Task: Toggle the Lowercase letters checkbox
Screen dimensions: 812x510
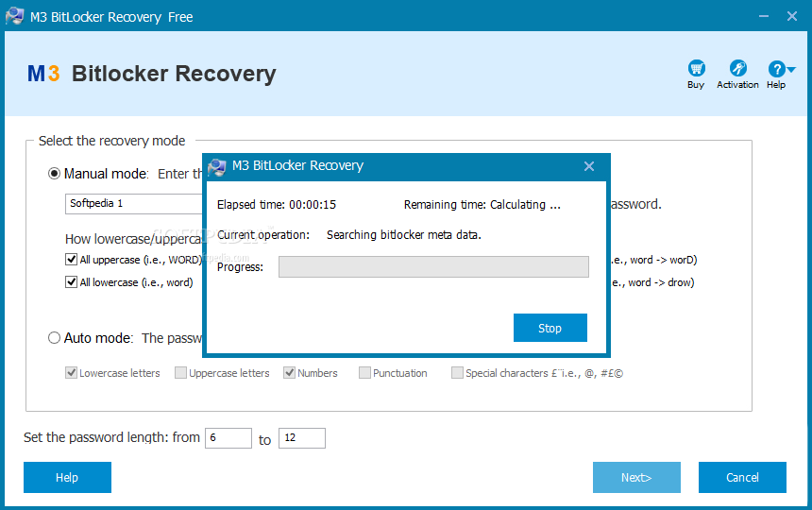Action: [72, 373]
